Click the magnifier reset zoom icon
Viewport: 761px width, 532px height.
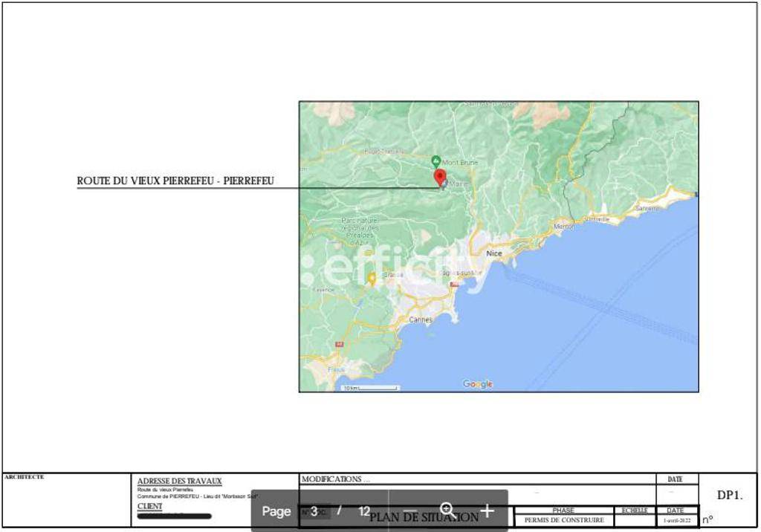(447, 510)
